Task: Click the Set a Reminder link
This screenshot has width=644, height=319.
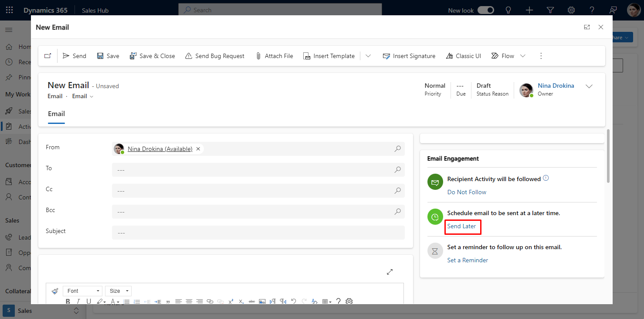Action: tap(468, 260)
